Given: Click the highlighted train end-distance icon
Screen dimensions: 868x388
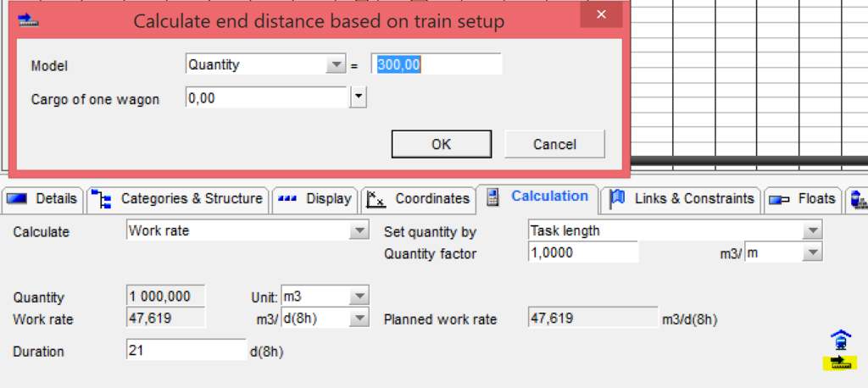Looking at the screenshot, I should coord(841,363).
